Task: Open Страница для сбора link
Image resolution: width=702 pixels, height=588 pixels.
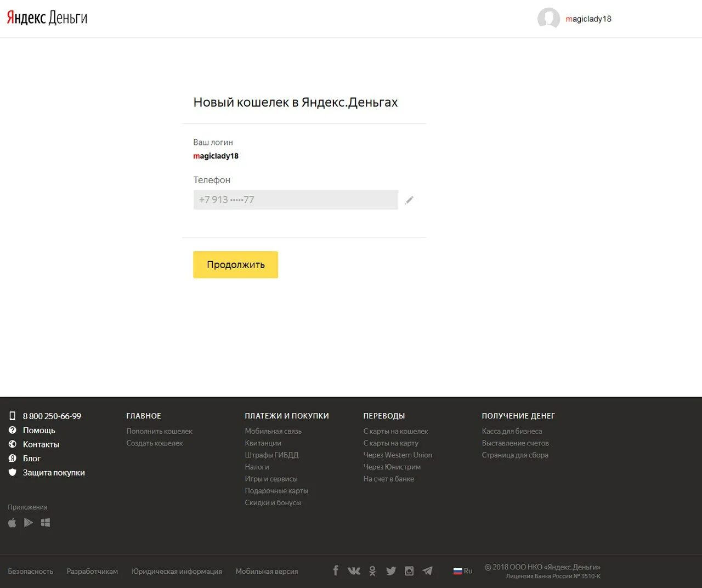Action: [x=516, y=455]
